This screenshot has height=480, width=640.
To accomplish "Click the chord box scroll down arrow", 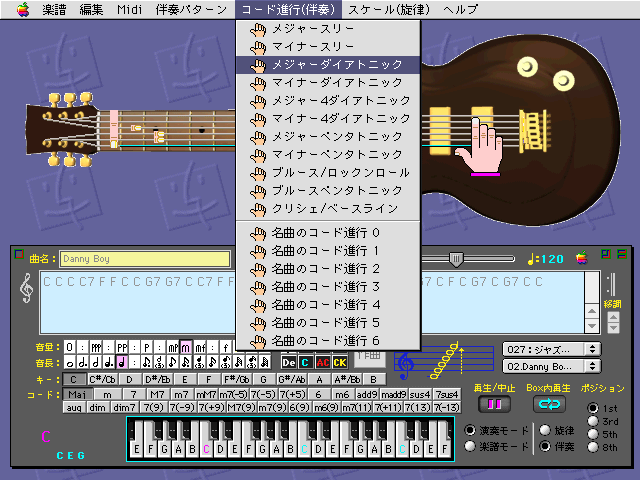I will point(592,326).
